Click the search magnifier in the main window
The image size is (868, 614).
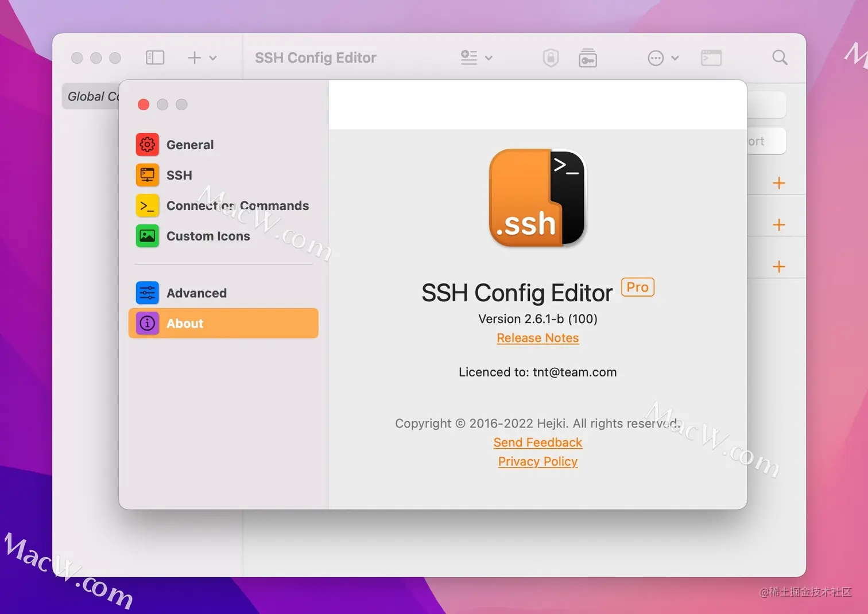[780, 57]
